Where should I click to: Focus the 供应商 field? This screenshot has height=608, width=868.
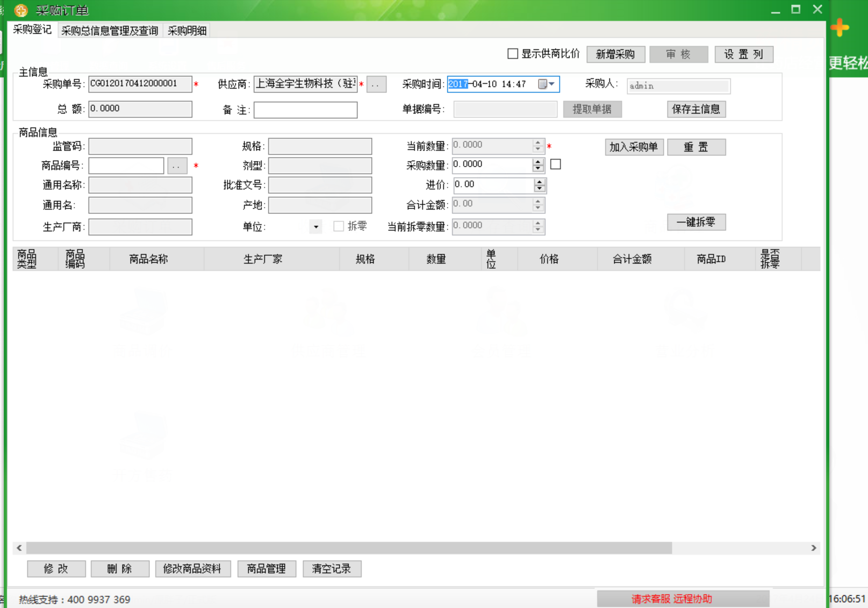point(306,84)
